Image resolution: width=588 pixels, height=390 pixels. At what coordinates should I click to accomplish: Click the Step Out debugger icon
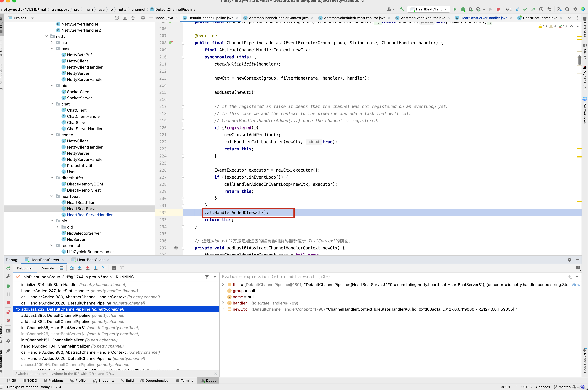95,268
